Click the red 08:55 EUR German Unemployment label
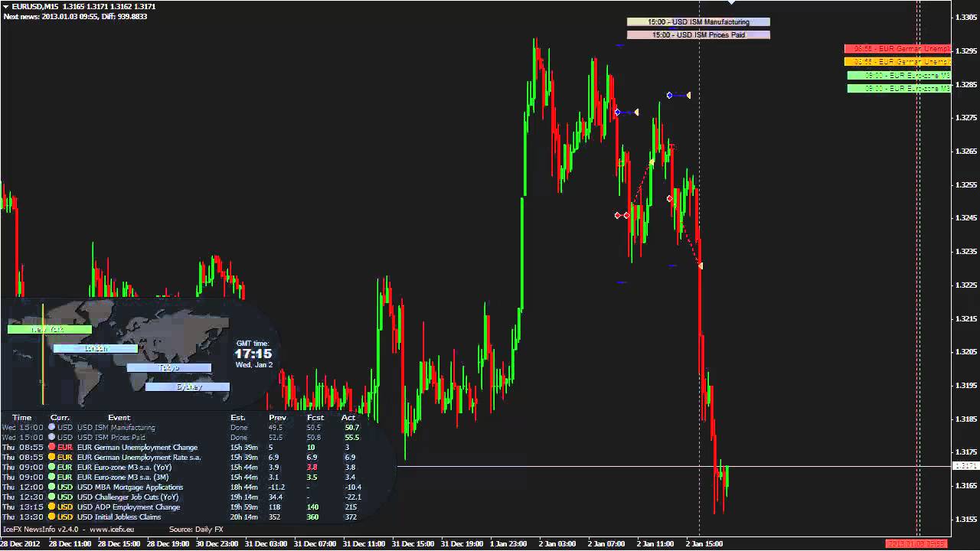 coord(897,49)
